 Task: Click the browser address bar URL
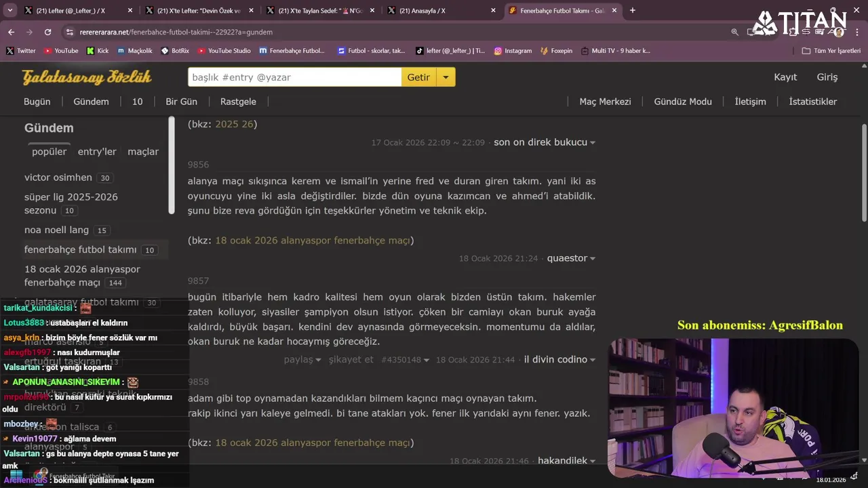pyautogui.click(x=176, y=32)
